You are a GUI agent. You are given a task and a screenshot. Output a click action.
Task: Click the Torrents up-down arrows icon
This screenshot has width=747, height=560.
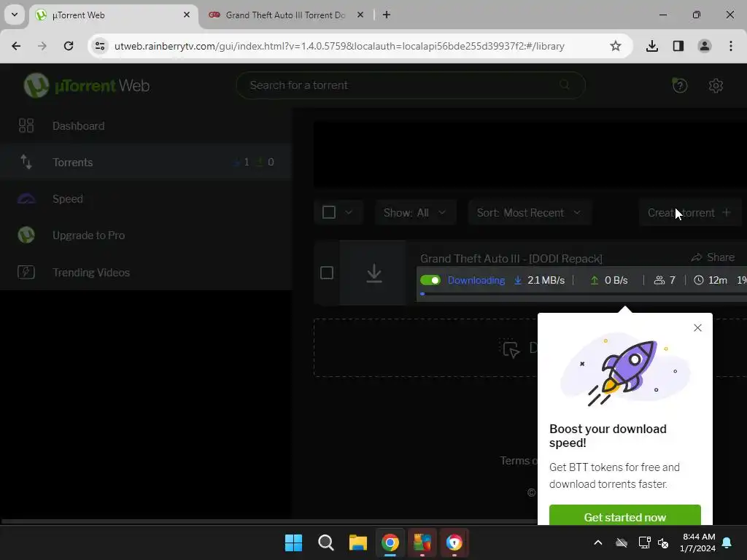[x=26, y=162]
